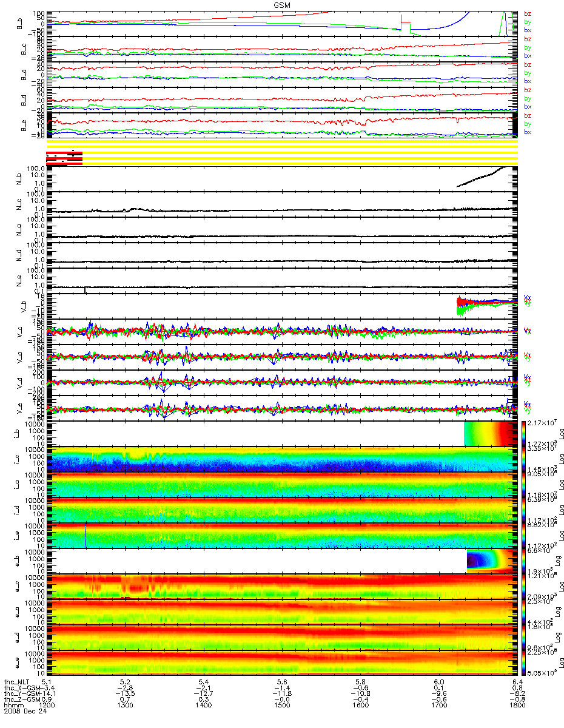Click the bz legend of B_c panel
Viewport: 564px width, 728px height.
[x=528, y=39]
